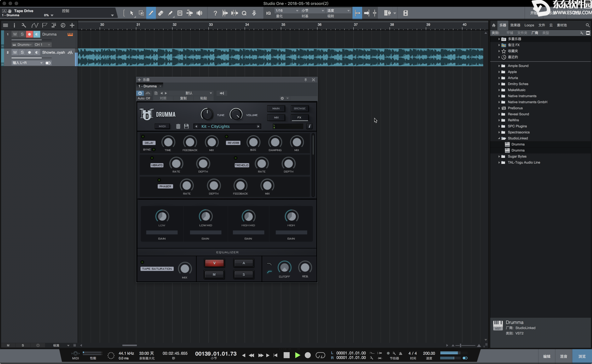Toggle record arm on Drumma track
Image resolution: width=592 pixels, height=364 pixels.
tap(29, 34)
